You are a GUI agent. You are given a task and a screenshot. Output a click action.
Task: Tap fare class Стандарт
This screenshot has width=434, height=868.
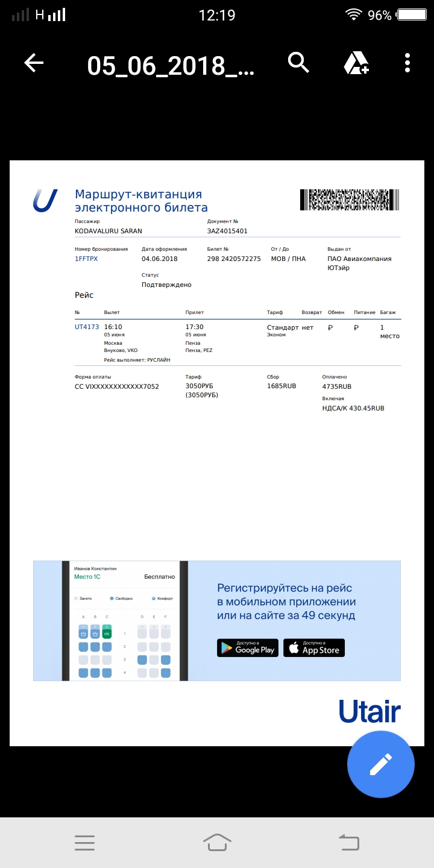pos(283,327)
